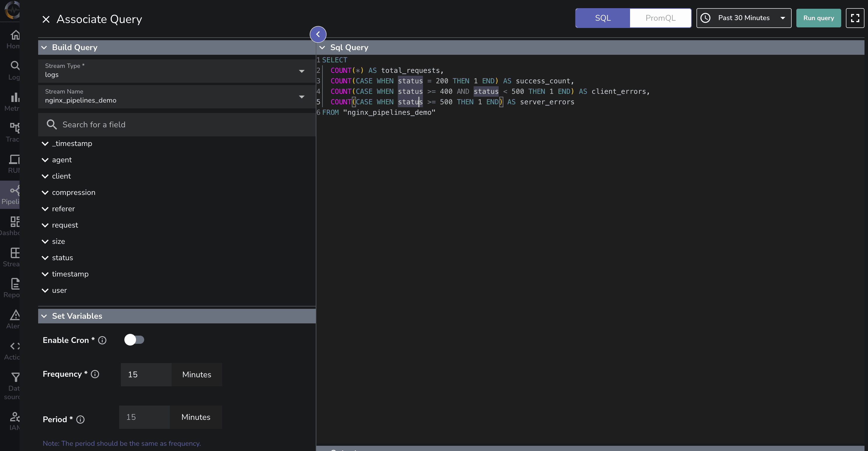
Task: Switch query mode to PromQL
Action: click(660, 18)
